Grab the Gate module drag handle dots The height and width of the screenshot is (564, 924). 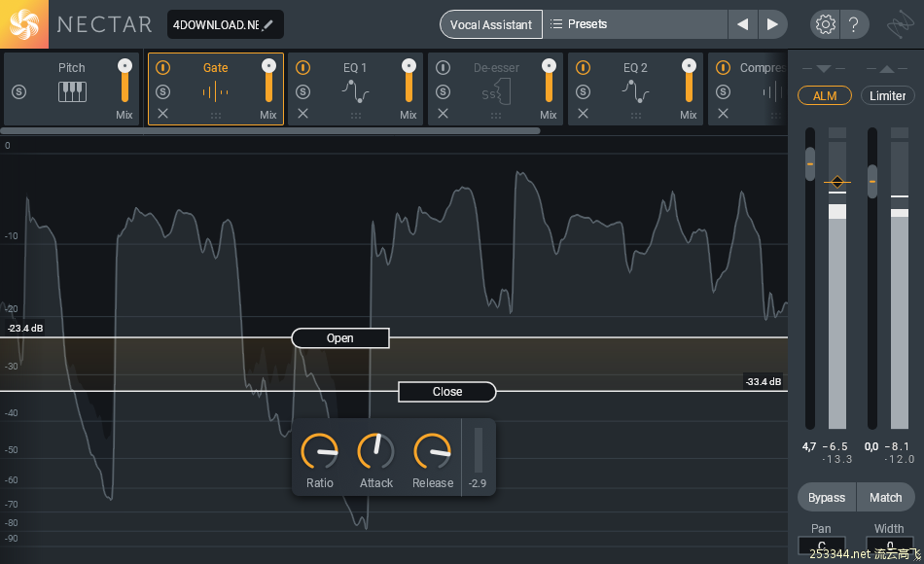216,116
